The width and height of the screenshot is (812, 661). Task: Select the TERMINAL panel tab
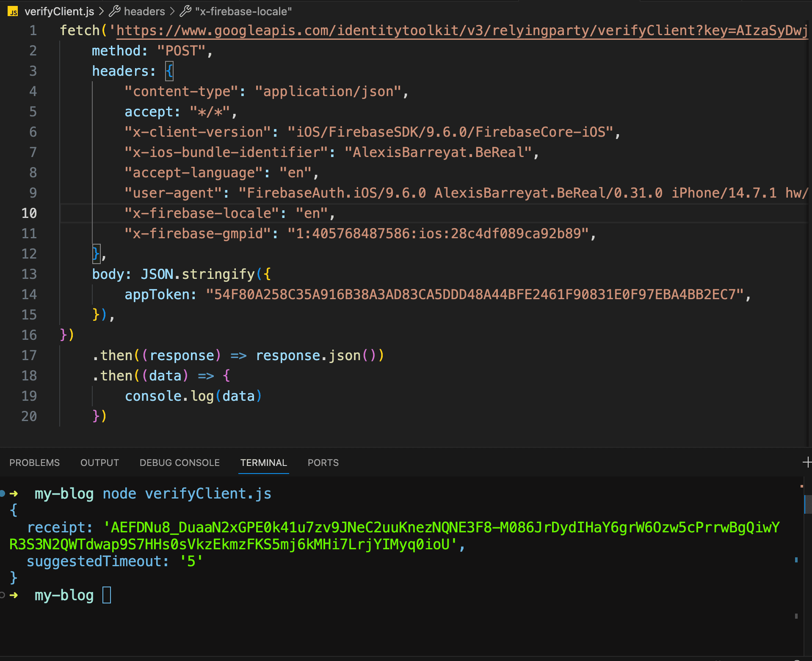pyautogui.click(x=264, y=463)
